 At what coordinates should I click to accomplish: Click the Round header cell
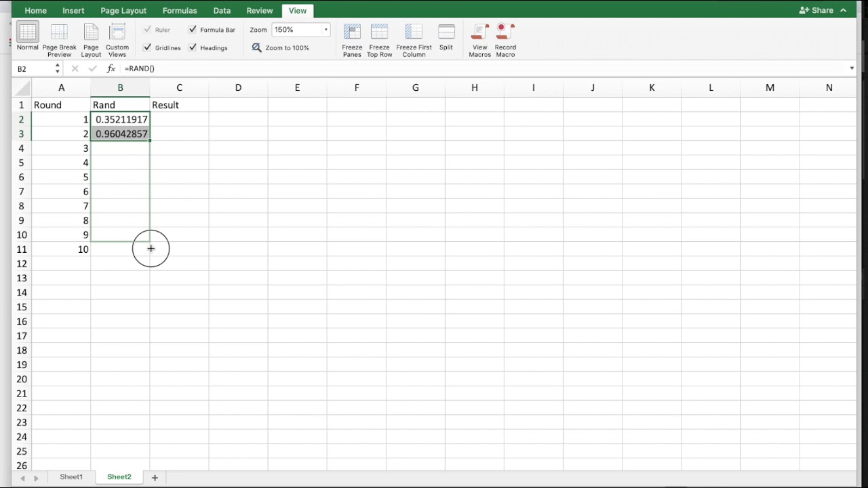61,105
